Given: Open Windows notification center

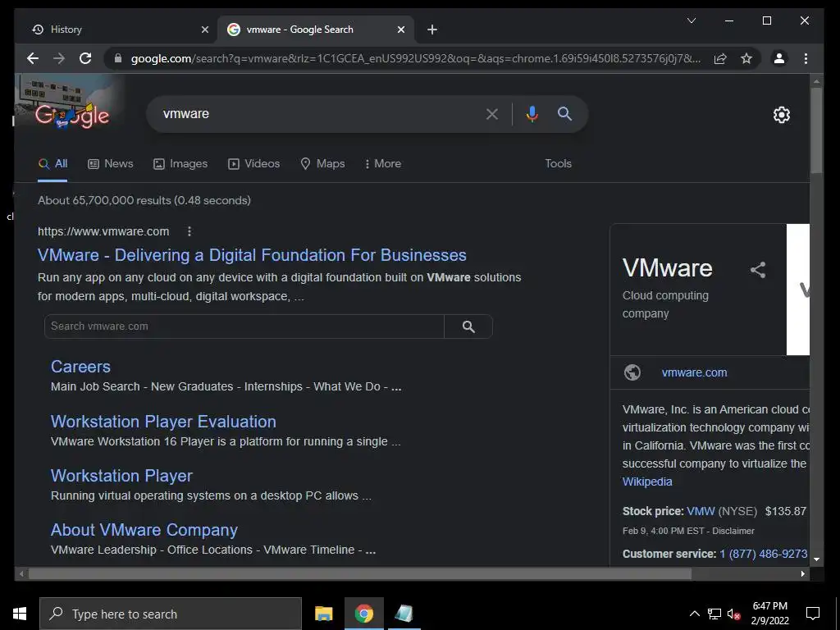Looking at the screenshot, I should [813, 614].
